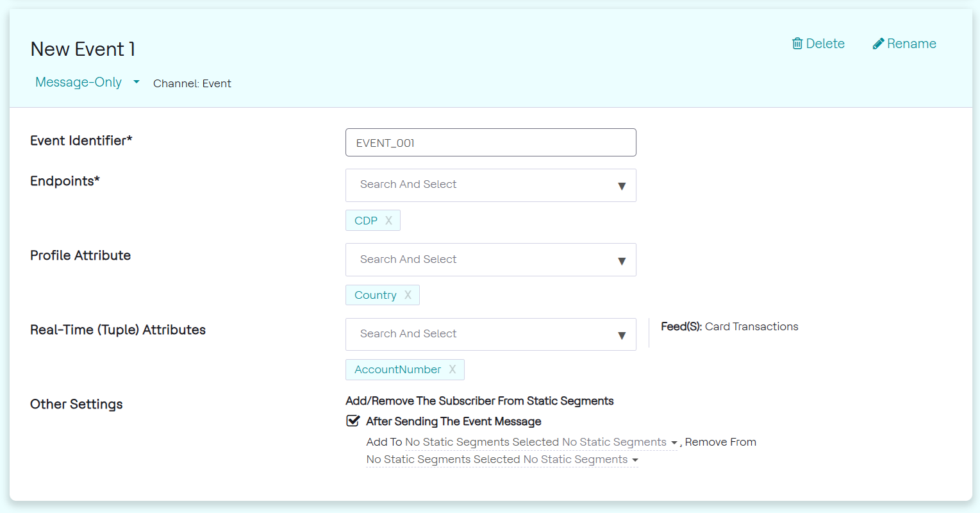The width and height of the screenshot is (980, 513).
Task: Click the trash can Delete icon
Action: pos(797,44)
